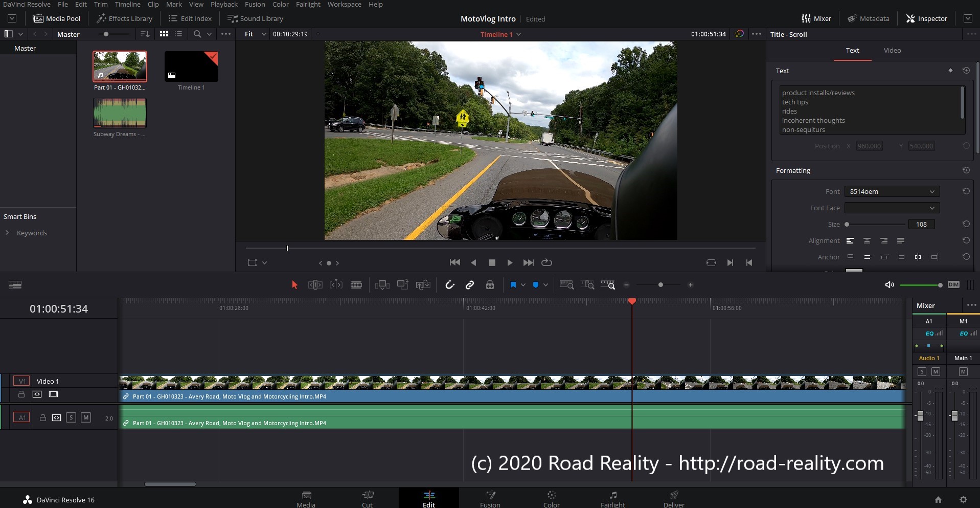Viewport: 980px width, 508px height.
Task: Select the Subway Dreams audio clip thumbnail
Action: point(120,113)
